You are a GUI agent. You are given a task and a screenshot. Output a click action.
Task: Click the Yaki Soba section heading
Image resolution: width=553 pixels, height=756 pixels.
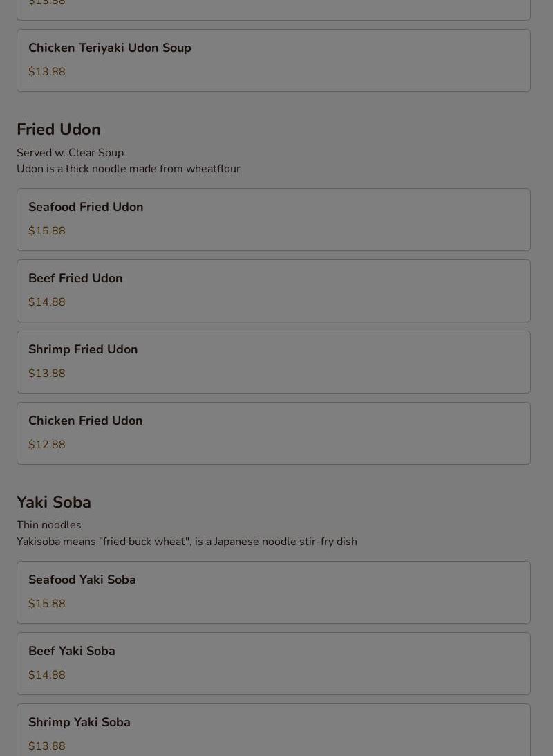(x=54, y=503)
